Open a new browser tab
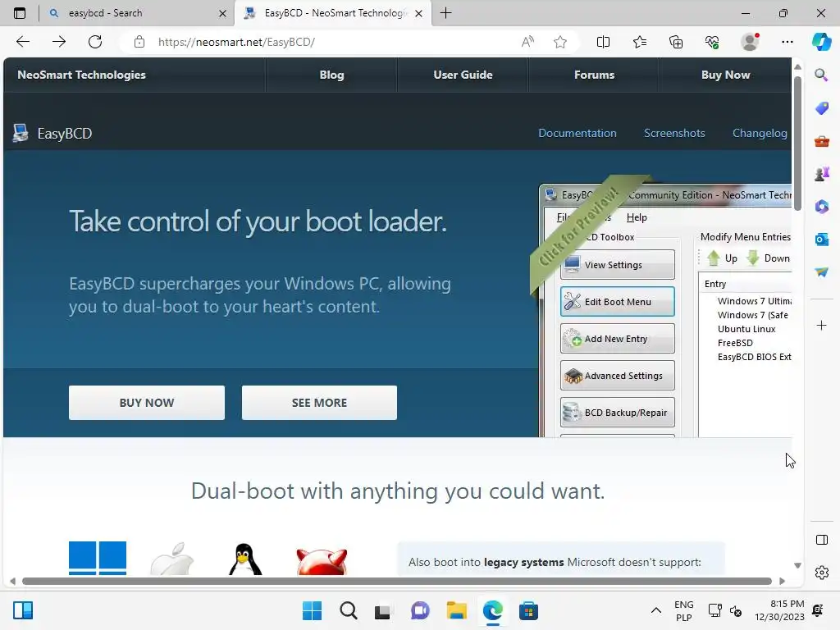This screenshot has height=630, width=840. (445, 13)
